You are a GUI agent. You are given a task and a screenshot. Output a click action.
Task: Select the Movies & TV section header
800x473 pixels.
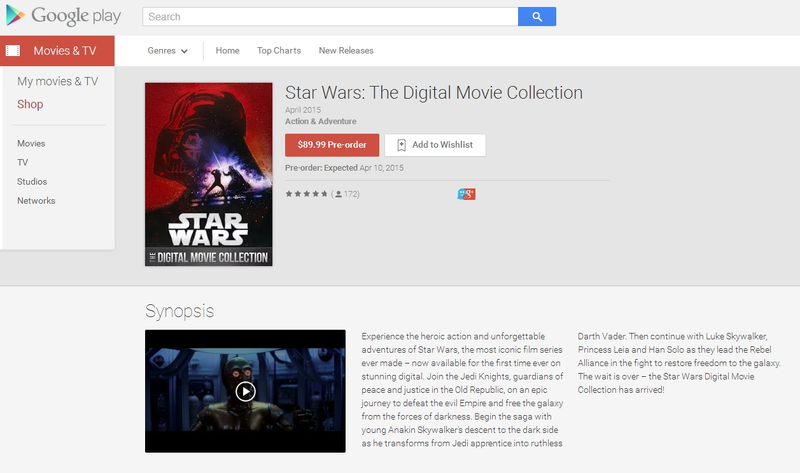point(57,51)
